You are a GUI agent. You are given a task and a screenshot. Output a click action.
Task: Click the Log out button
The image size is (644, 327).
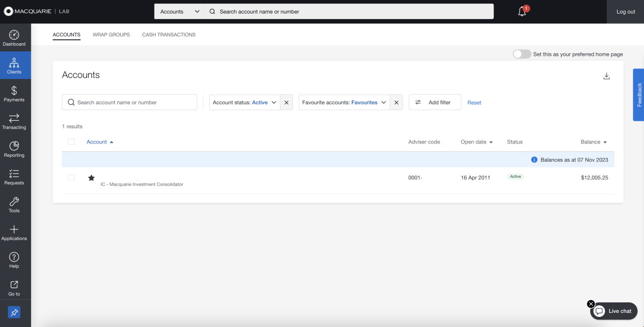click(625, 12)
